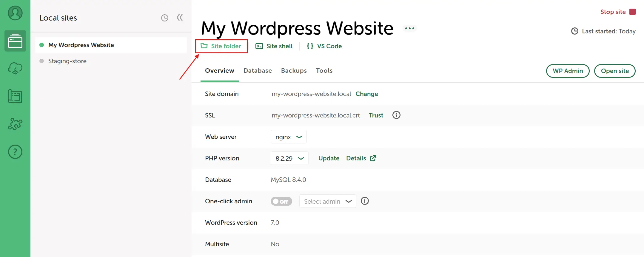Select the Staging-store site
This screenshot has height=257, width=644.
click(111, 61)
